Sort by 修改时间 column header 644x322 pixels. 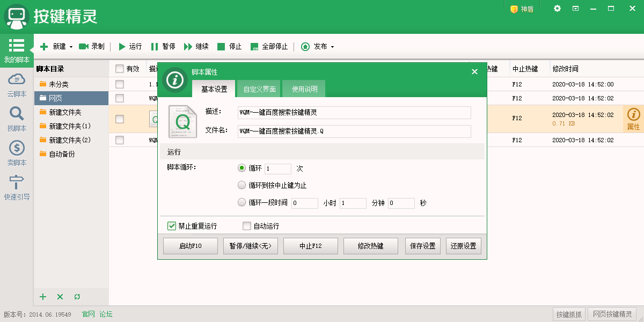[566, 69]
